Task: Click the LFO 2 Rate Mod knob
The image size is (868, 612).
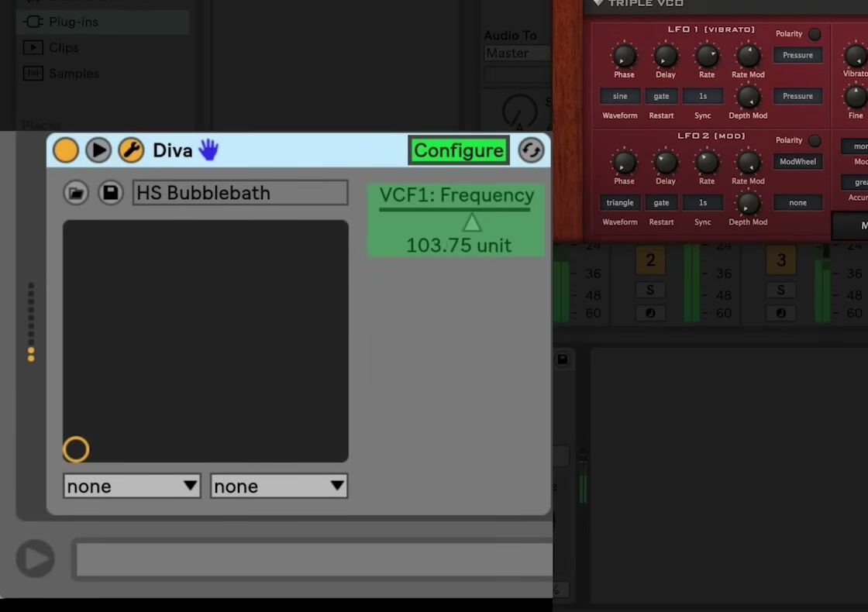Action: click(x=748, y=163)
